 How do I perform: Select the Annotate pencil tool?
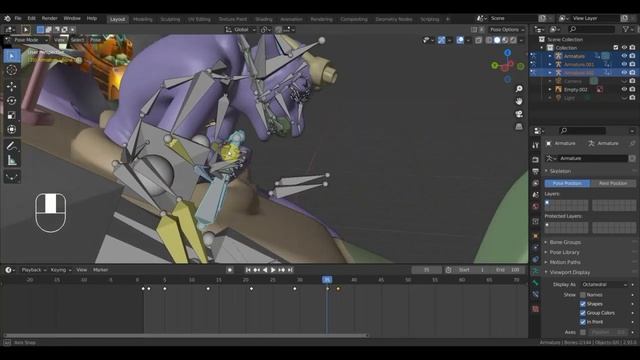point(12,146)
